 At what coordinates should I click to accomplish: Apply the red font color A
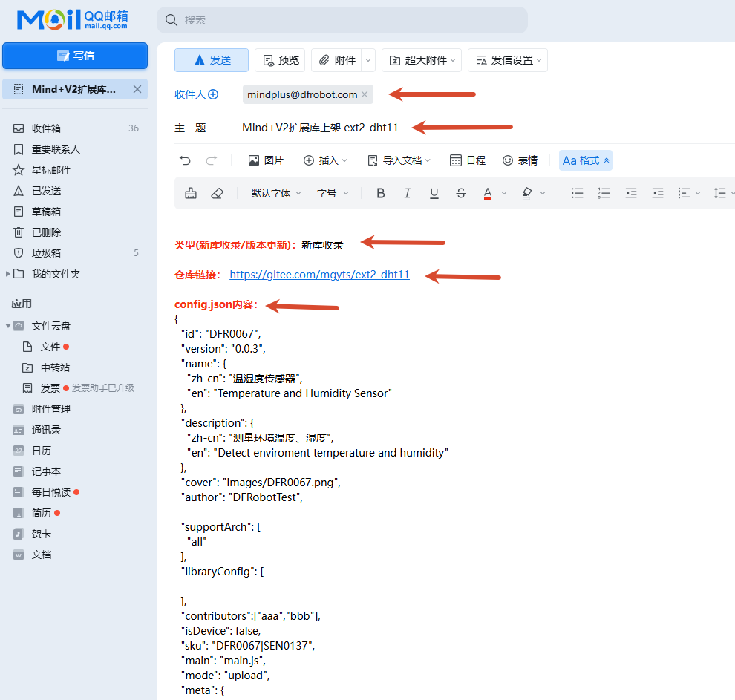[x=488, y=193]
